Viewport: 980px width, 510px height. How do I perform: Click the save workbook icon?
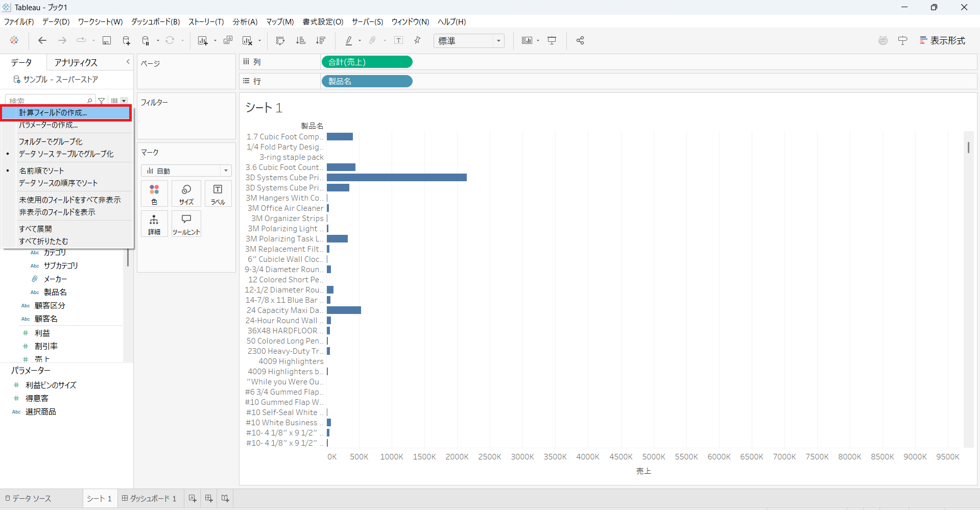pos(107,41)
